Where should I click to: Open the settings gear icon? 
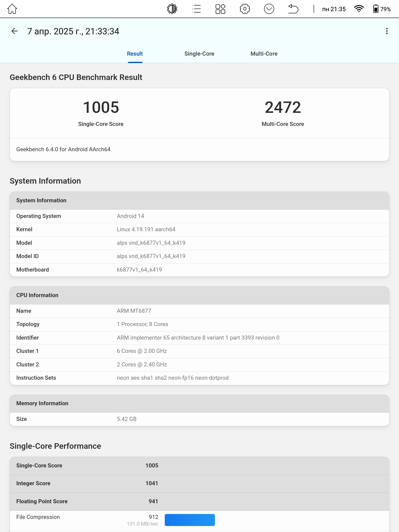click(x=245, y=9)
